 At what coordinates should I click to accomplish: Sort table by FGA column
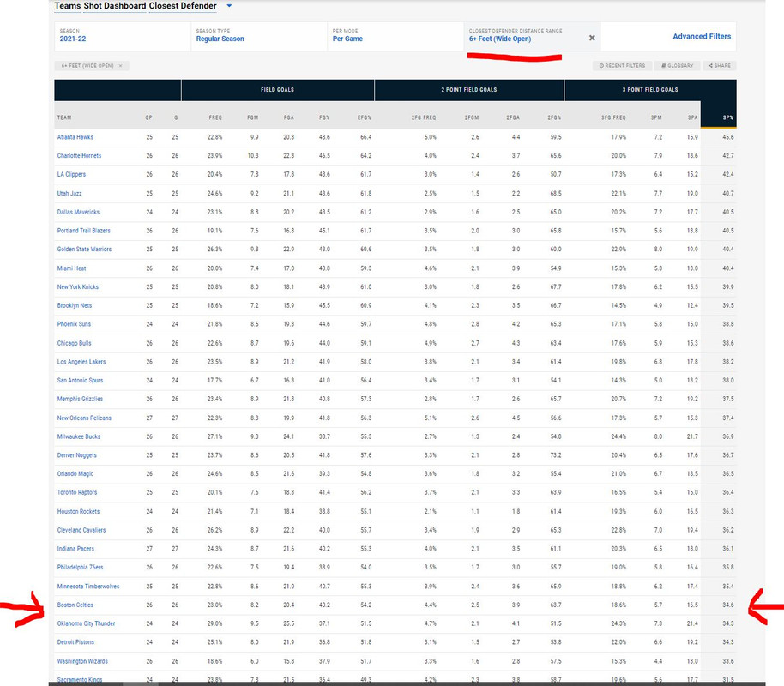[x=288, y=118]
